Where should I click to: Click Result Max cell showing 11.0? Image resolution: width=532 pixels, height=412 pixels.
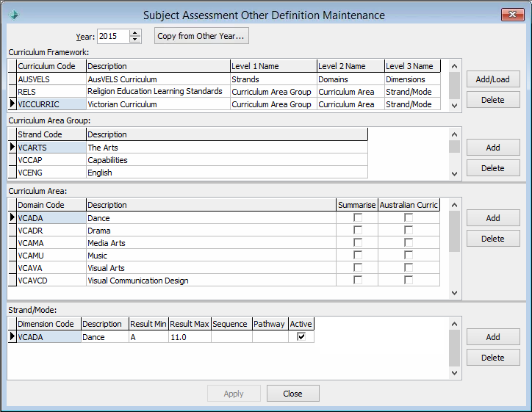tap(190, 337)
